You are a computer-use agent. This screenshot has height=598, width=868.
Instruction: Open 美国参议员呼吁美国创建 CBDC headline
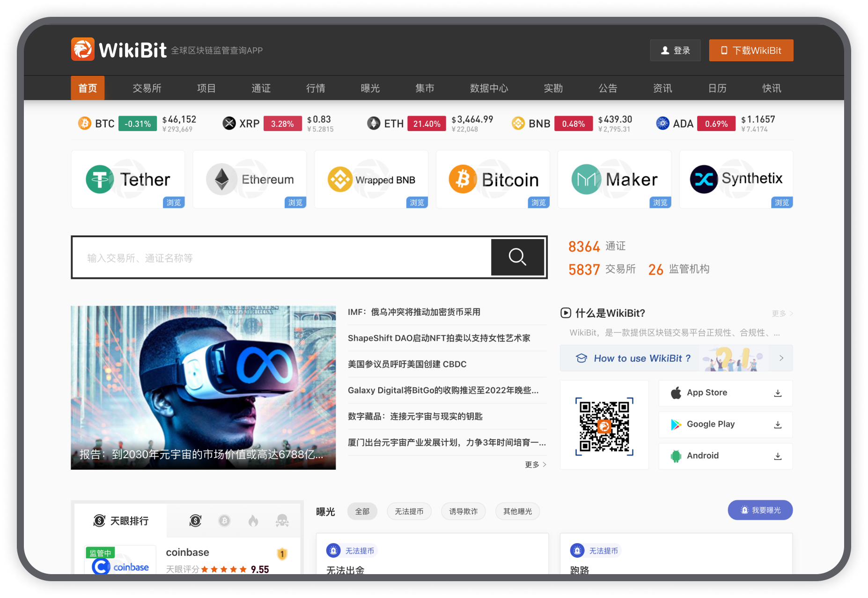click(x=407, y=364)
